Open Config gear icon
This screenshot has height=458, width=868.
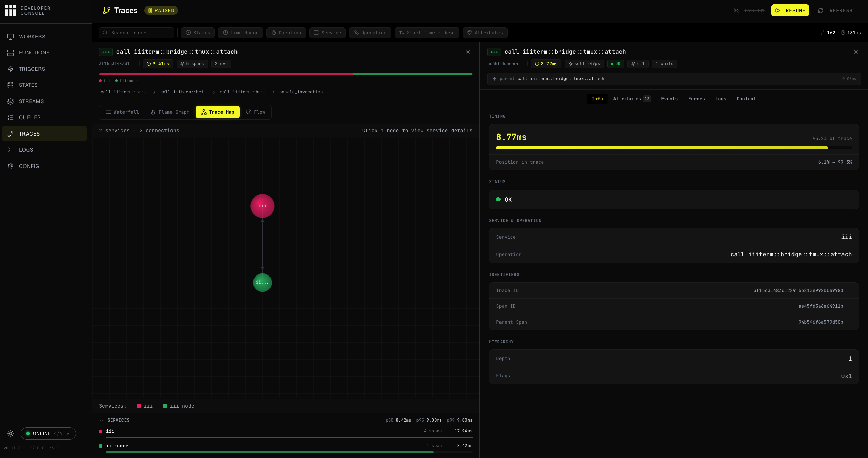tap(11, 166)
